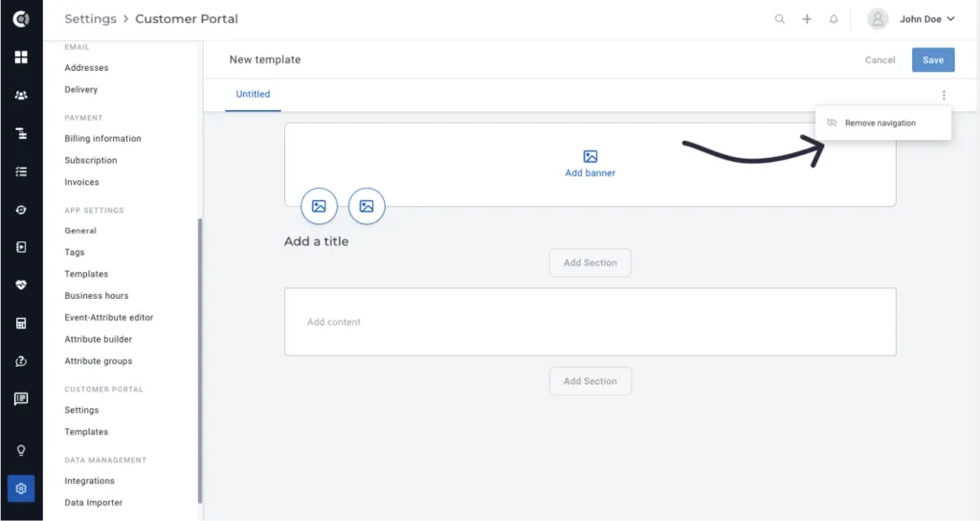Open Data Importer

93,502
